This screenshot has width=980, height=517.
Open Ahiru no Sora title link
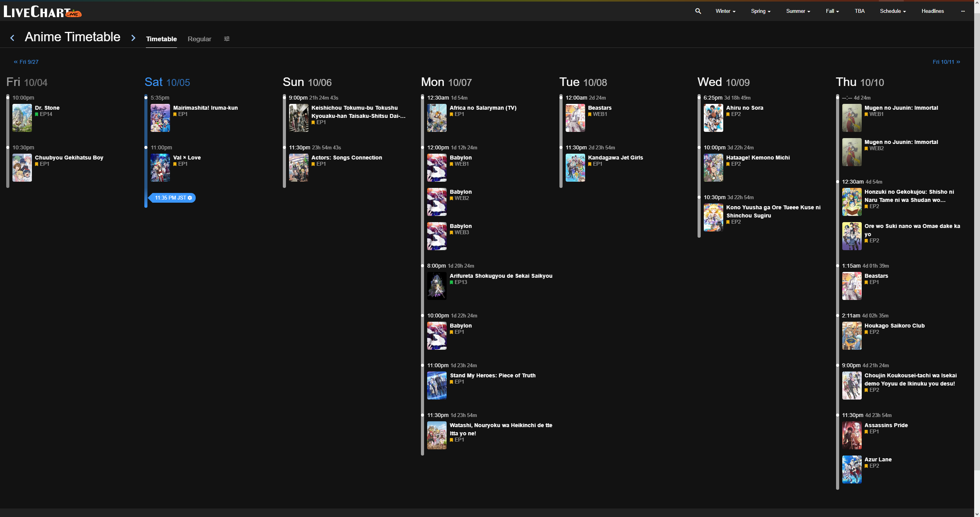744,108
